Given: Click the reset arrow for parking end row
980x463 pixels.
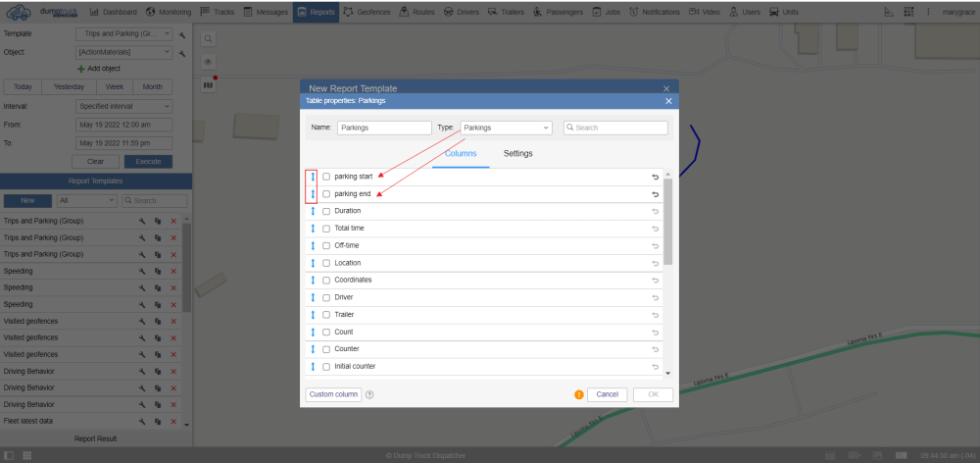Looking at the screenshot, I should (655, 194).
